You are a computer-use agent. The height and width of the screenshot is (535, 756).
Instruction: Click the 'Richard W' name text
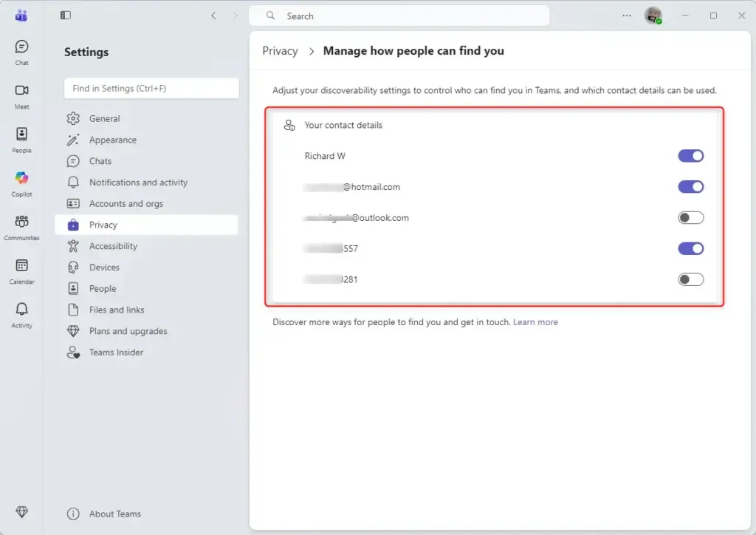tap(325, 156)
